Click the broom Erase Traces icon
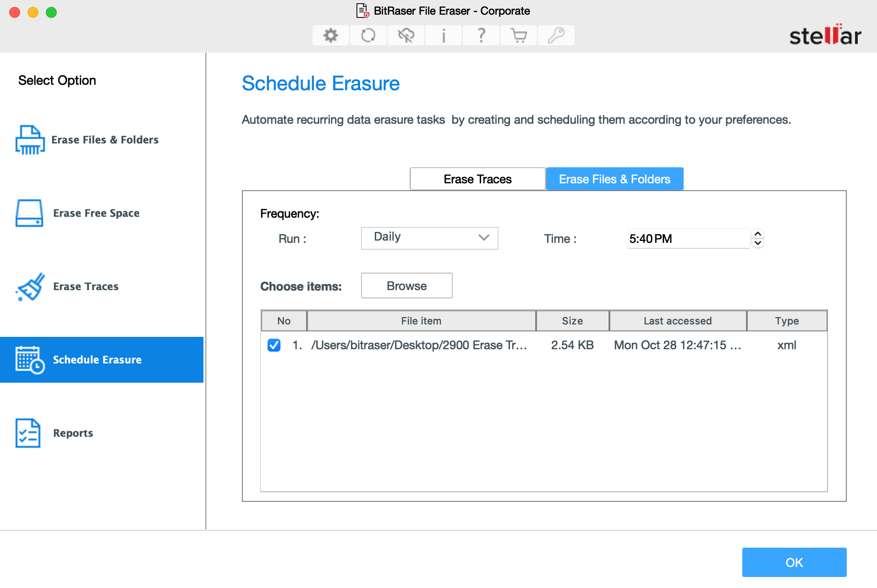The image size is (877, 588). (30, 286)
